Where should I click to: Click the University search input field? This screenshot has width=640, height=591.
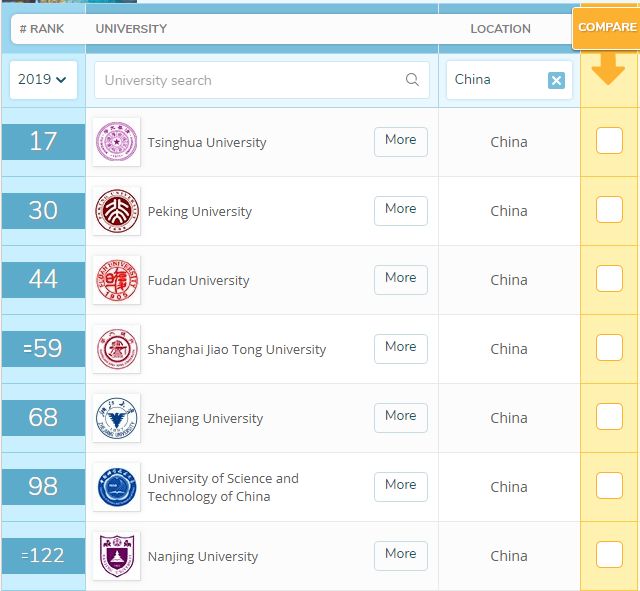250,80
